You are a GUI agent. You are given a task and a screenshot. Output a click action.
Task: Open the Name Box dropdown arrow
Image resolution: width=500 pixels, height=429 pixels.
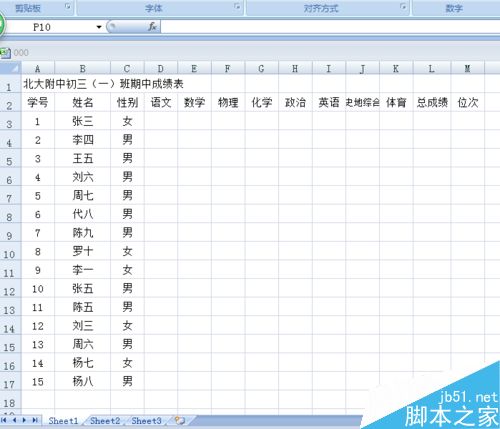[99, 27]
